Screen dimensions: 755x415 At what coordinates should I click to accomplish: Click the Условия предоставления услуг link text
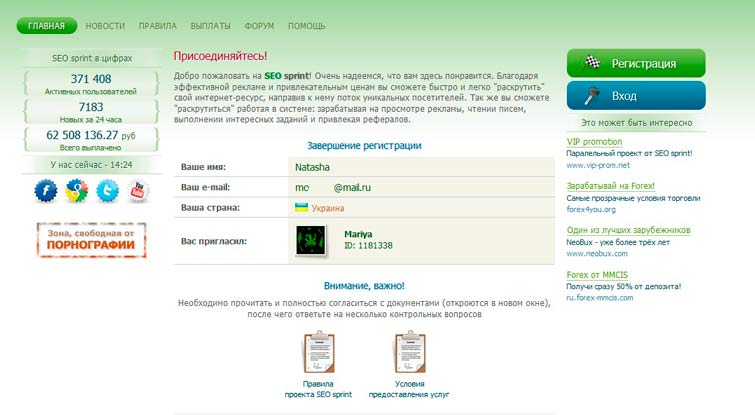(x=409, y=389)
